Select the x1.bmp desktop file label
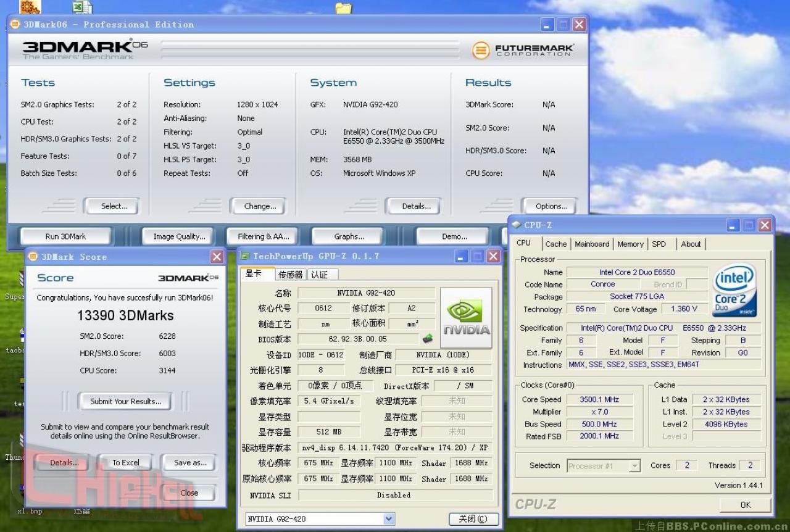Screen dimensions: 790x532 click(x=30, y=511)
